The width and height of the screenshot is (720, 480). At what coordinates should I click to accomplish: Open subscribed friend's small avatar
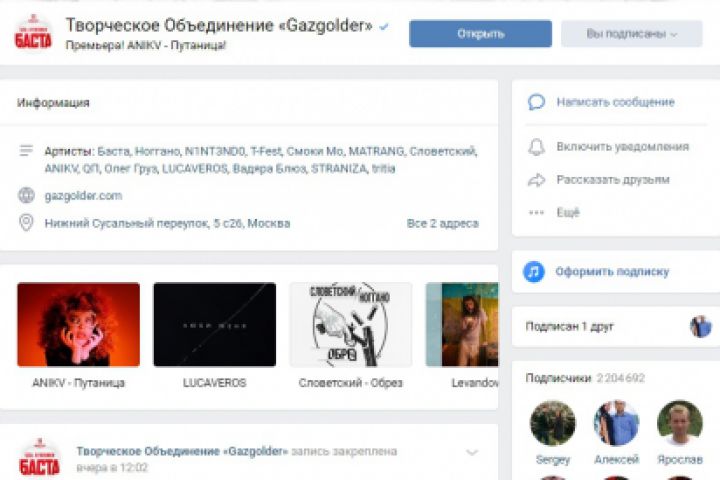tap(700, 327)
